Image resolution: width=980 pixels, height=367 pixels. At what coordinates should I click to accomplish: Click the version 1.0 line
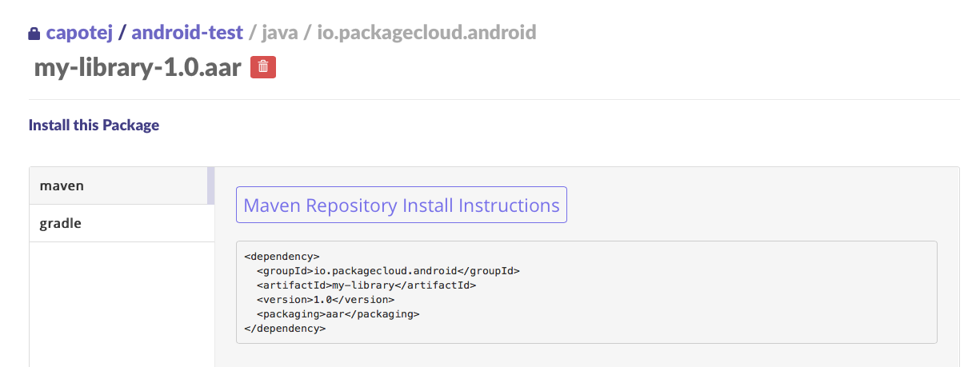(326, 299)
